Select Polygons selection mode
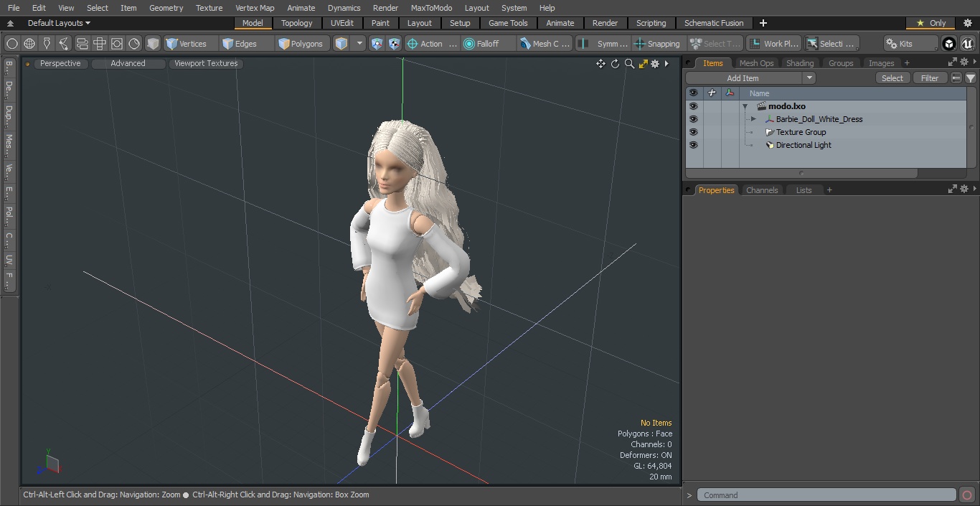The width and height of the screenshot is (980, 506). (x=303, y=44)
